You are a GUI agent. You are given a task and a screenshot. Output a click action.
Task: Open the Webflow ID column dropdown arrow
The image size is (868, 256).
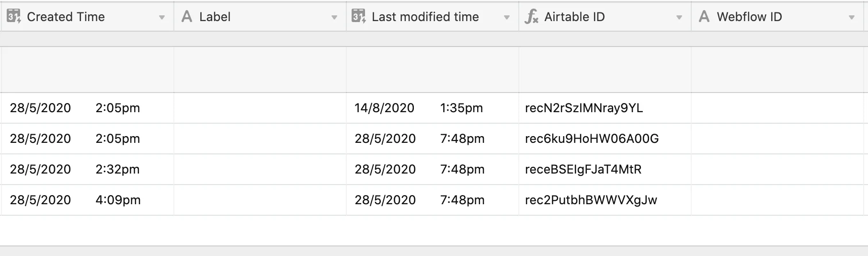(x=852, y=18)
